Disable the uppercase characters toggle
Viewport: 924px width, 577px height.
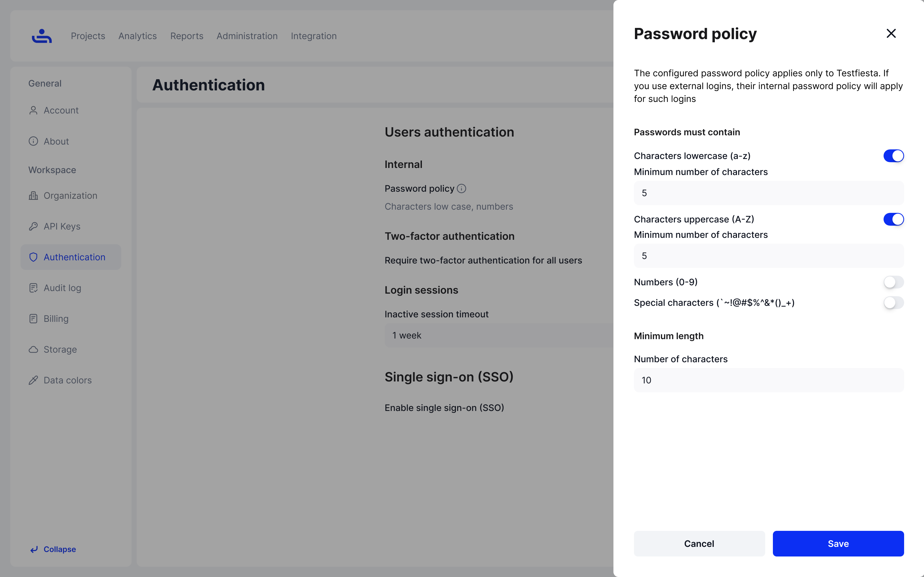tap(893, 220)
